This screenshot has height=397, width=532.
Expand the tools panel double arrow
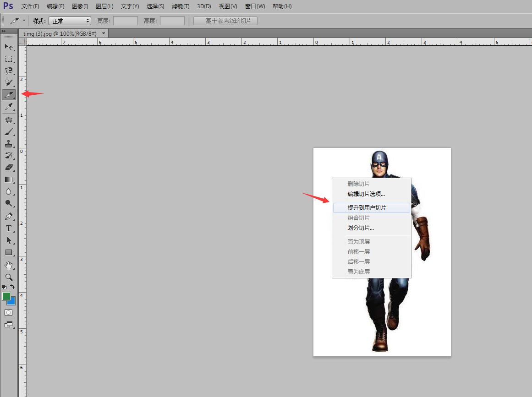(x=4, y=31)
